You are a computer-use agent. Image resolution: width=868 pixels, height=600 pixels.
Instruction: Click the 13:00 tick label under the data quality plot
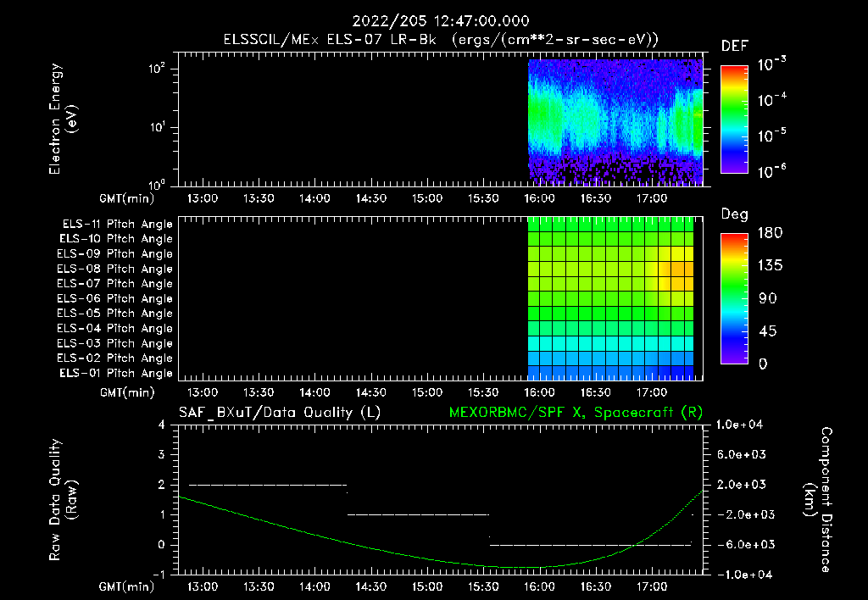[x=202, y=586]
